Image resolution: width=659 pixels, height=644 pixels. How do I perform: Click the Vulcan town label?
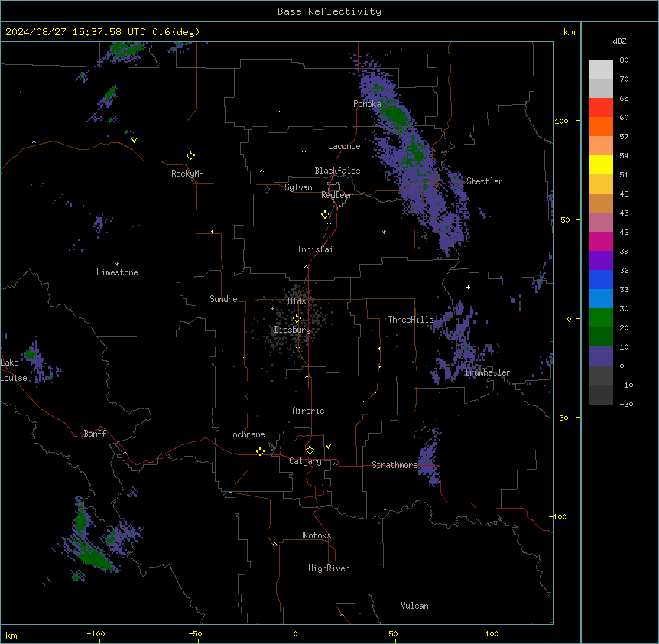[414, 606]
